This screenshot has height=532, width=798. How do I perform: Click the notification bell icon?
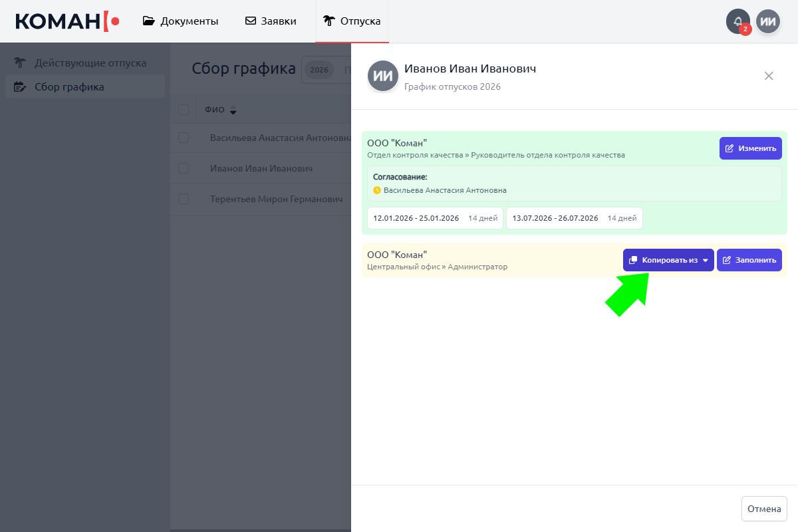coord(737,21)
